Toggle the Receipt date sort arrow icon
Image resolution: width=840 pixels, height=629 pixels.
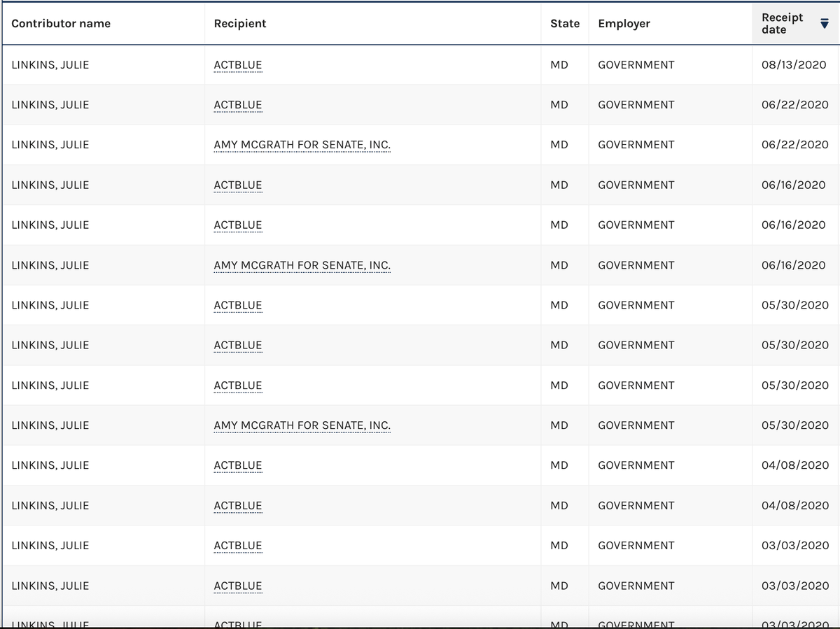(x=823, y=24)
